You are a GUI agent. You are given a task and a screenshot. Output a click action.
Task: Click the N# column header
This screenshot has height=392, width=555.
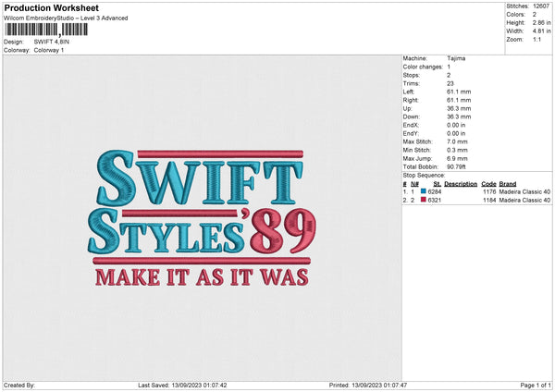tap(413, 184)
